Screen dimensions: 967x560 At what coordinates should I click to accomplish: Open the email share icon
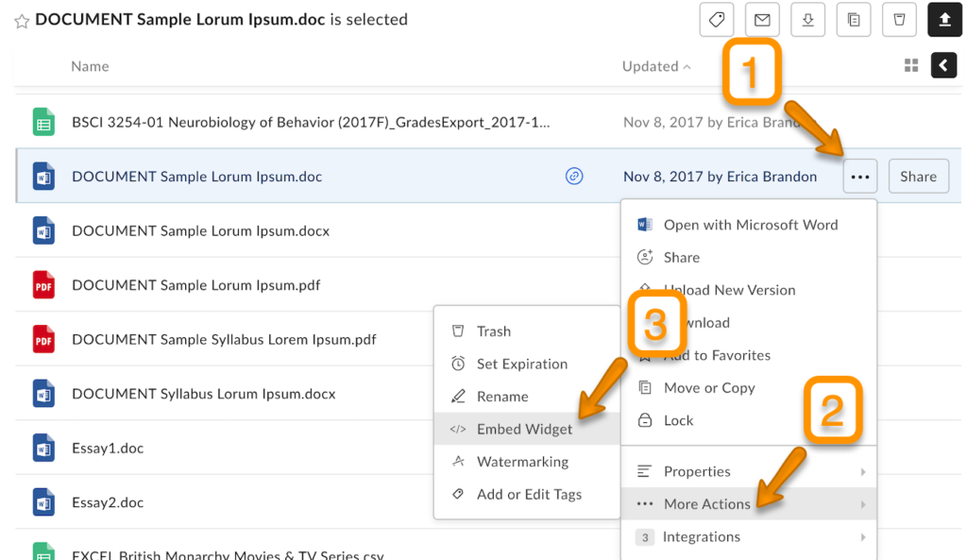pyautogui.click(x=762, y=19)
